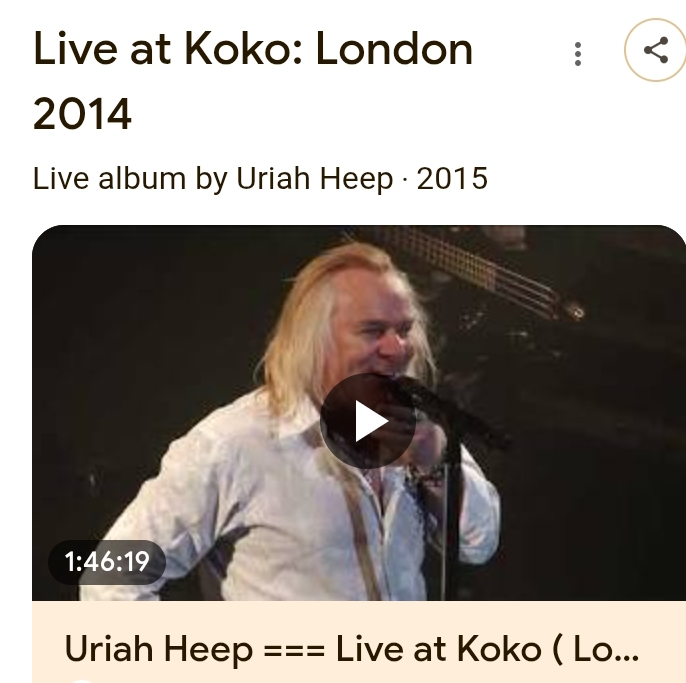This screenshot has height=683, width=686.
Task: Select the 'Live at Koko: London' heading text
Action: tap(253, 49)
